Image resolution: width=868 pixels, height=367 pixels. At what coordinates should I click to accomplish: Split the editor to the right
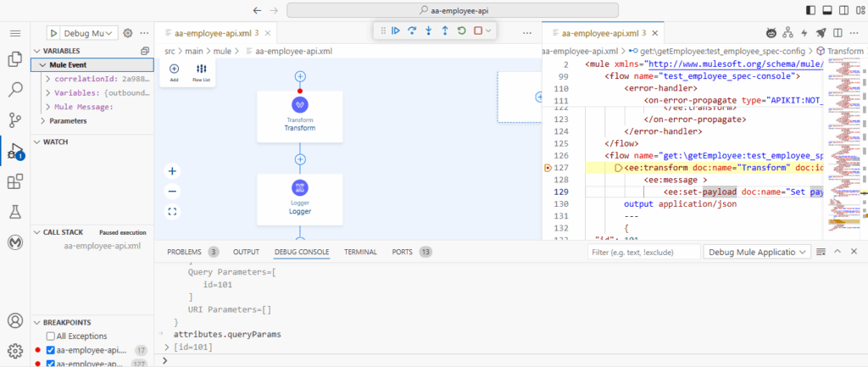point(837,33)
